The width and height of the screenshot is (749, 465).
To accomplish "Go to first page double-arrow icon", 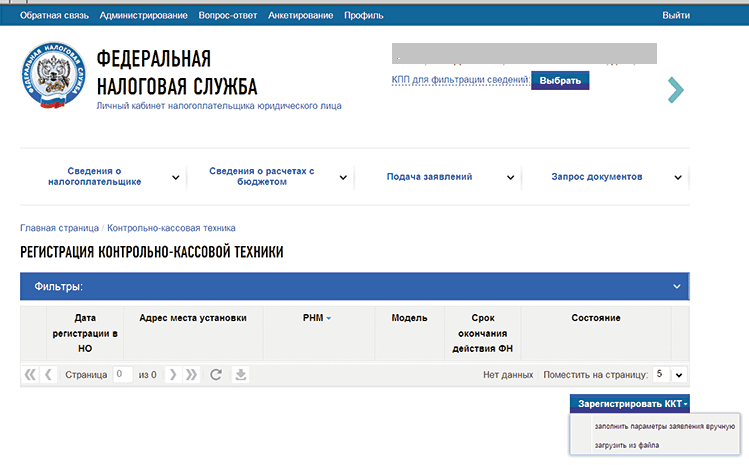I will [30, 375].
